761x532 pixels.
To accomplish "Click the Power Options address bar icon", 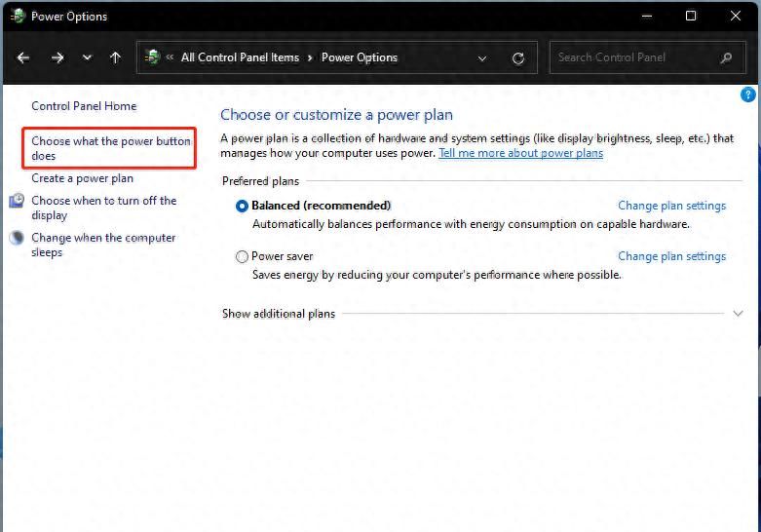I will pos(152,57).
